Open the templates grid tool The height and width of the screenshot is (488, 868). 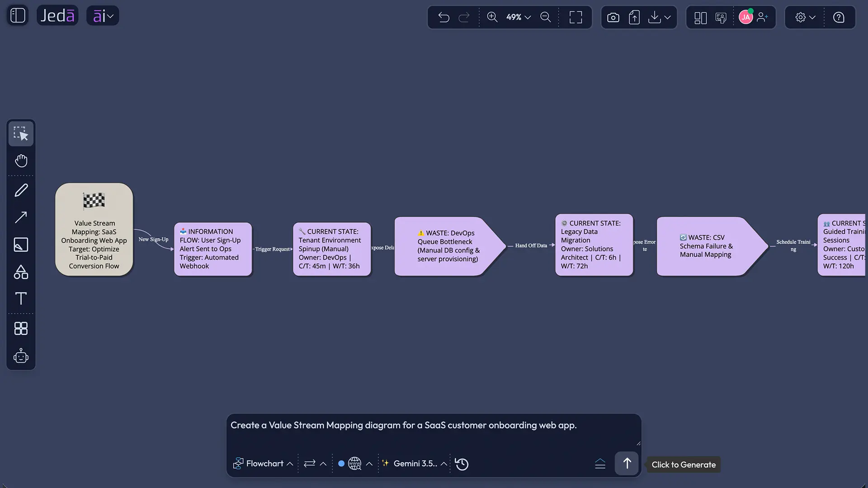pyautogui.click(x=21, y=328)
